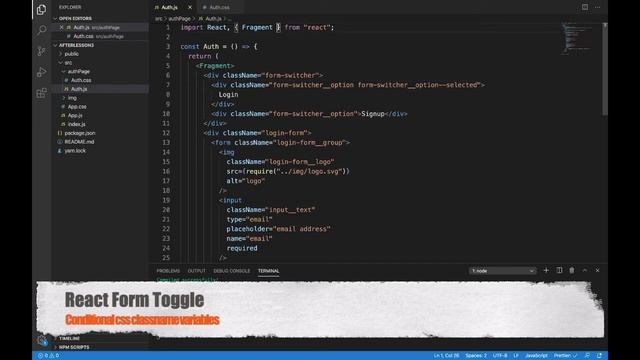
Task: Open the Debug Console tab
Action: (x=231, y=271)
